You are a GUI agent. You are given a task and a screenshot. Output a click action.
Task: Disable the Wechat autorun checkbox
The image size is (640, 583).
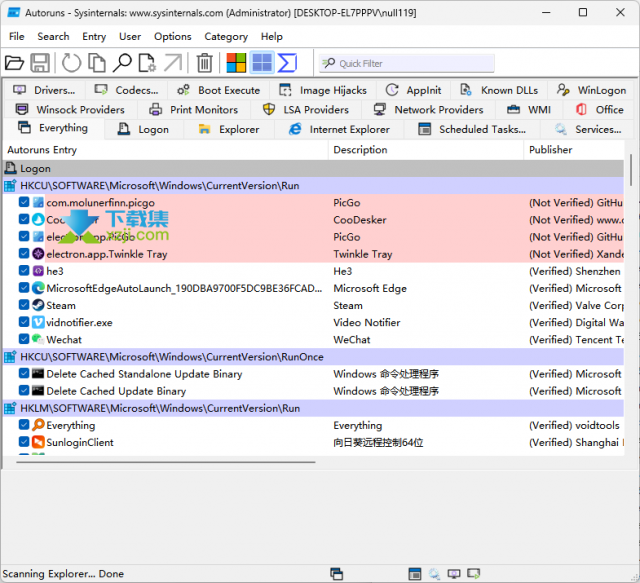[24, 339]
